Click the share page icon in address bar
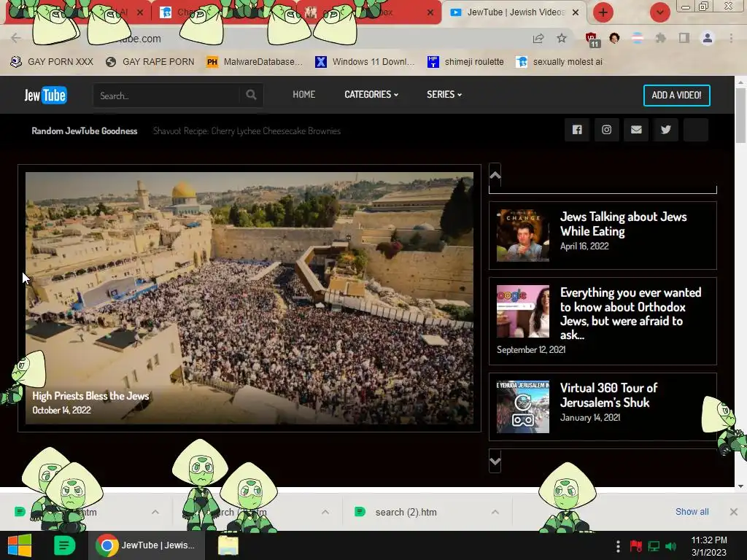 [538, 38]
